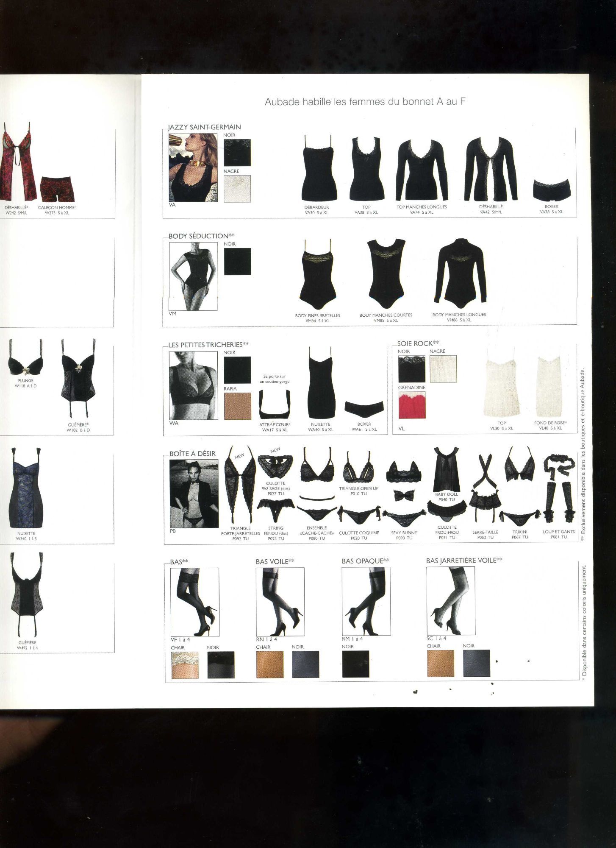The width and height of the screenshot is (616, 848).
Task: Click the Top VA38 tank image
Action: pos(367,169)
